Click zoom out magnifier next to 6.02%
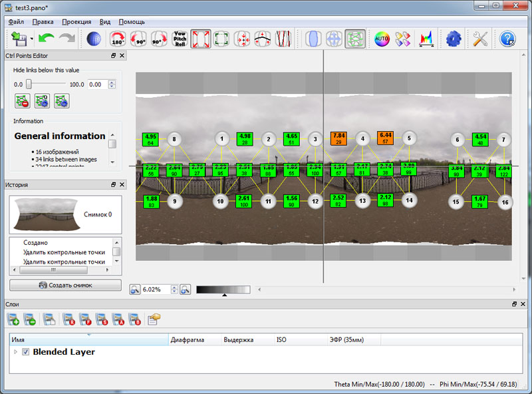Image resolution: width=532 pixels, height=394 pixels. 135,290
